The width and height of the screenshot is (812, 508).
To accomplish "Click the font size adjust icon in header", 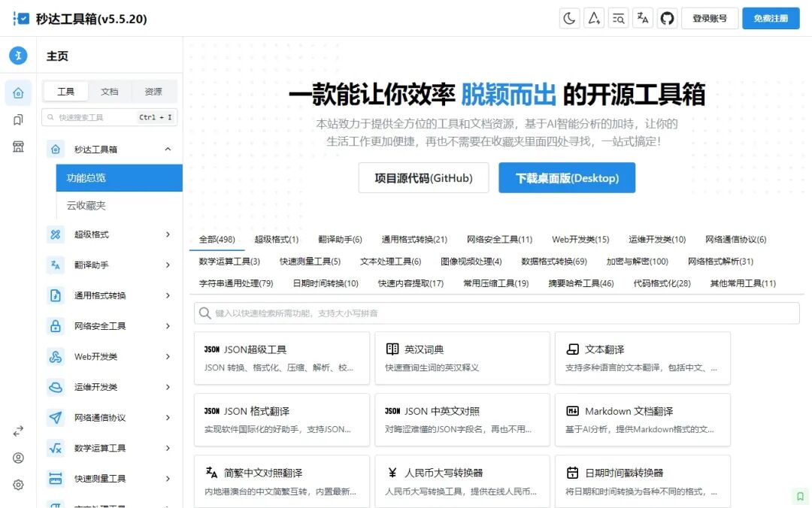I will point(593,19).
